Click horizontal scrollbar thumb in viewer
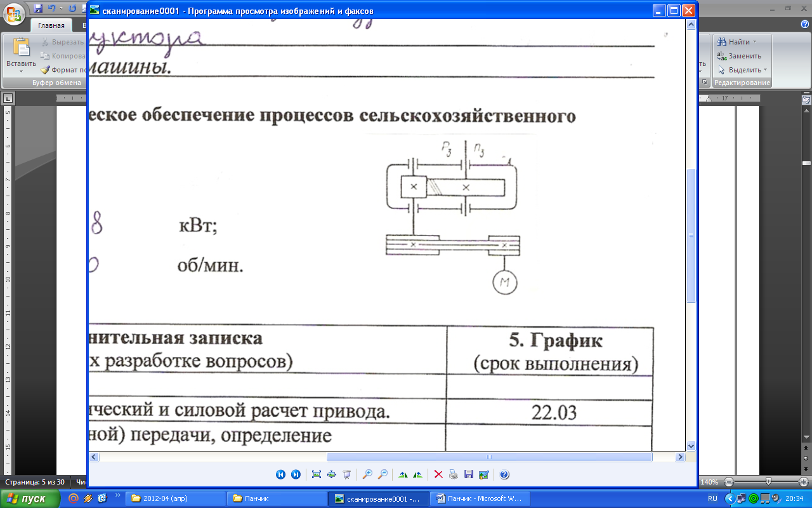This screenshot has width=812, height=508. tap(489, 457)
